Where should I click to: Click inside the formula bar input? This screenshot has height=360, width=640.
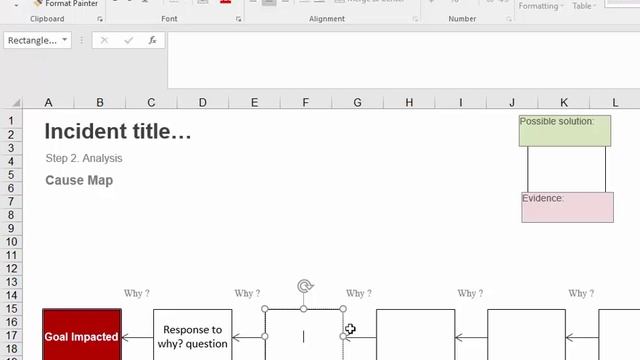click(404, 60)
